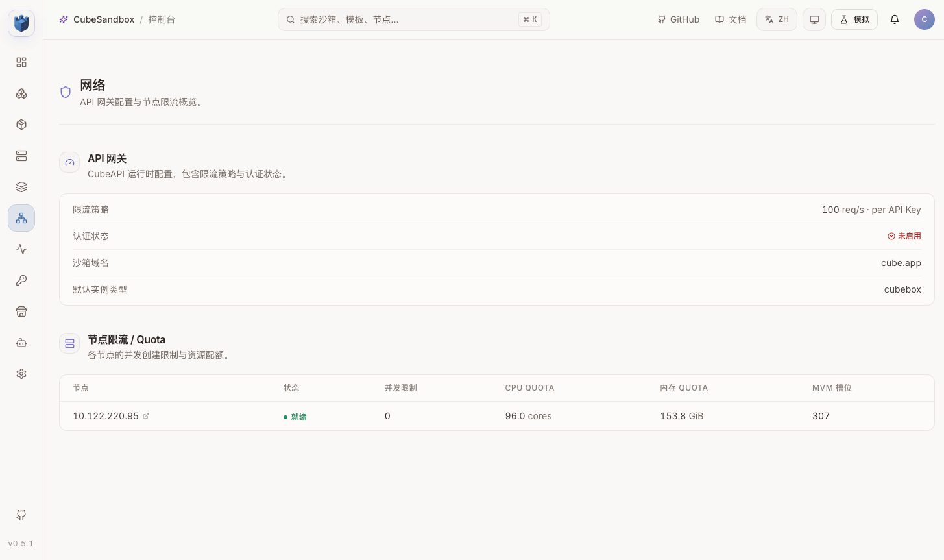Click the 默认实例类型 row label
The height and width of the screenshot is (560, 944).
[100, 289]
